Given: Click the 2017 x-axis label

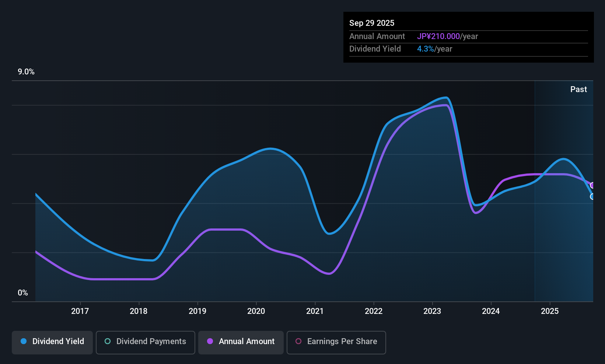Looking at the screenshot, I should (80, 311).
